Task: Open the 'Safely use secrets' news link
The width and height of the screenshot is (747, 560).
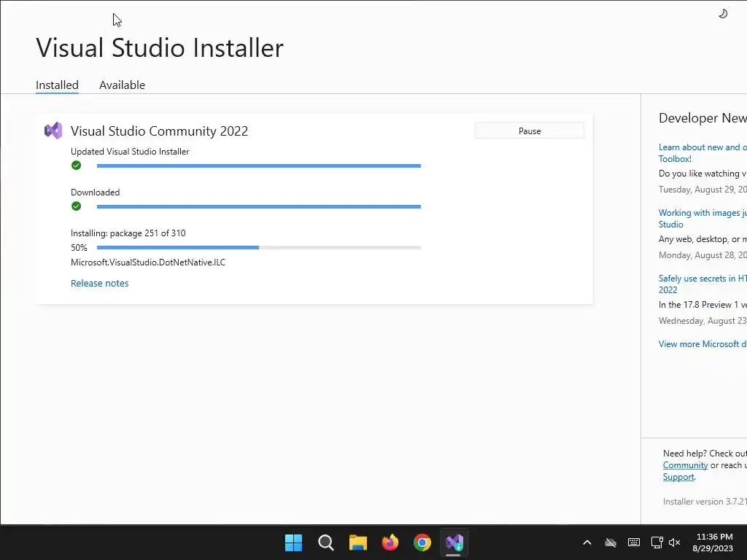Action: click(703, 284)
